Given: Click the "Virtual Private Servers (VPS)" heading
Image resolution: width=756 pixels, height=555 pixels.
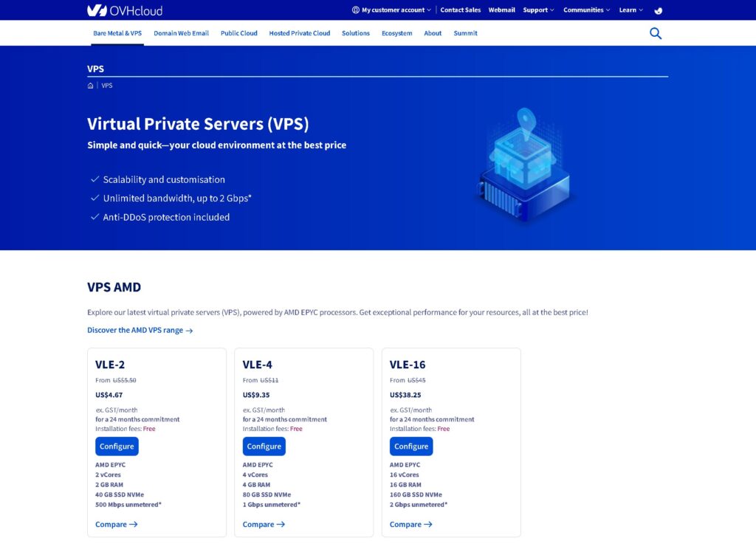Looking at the screenshot, I should tap(198, 124).
